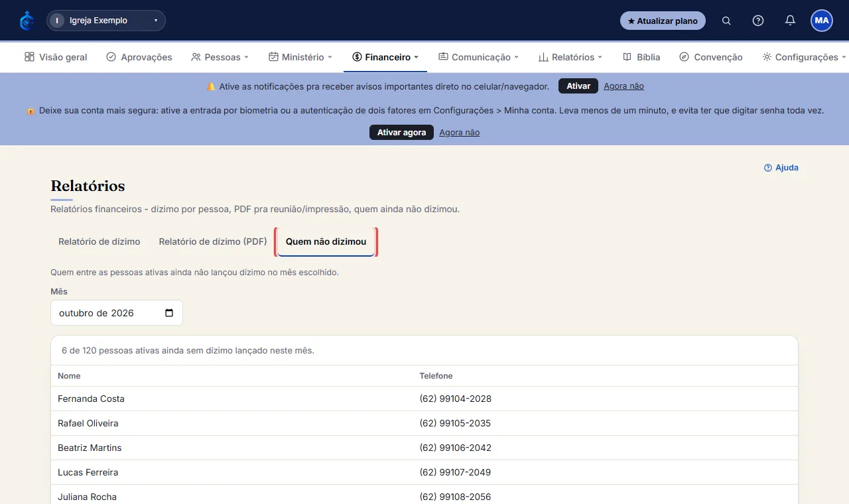Click phone number (62) 99106-2042
Viewport: 849px width, 504px height.
(x=456, y=448)
